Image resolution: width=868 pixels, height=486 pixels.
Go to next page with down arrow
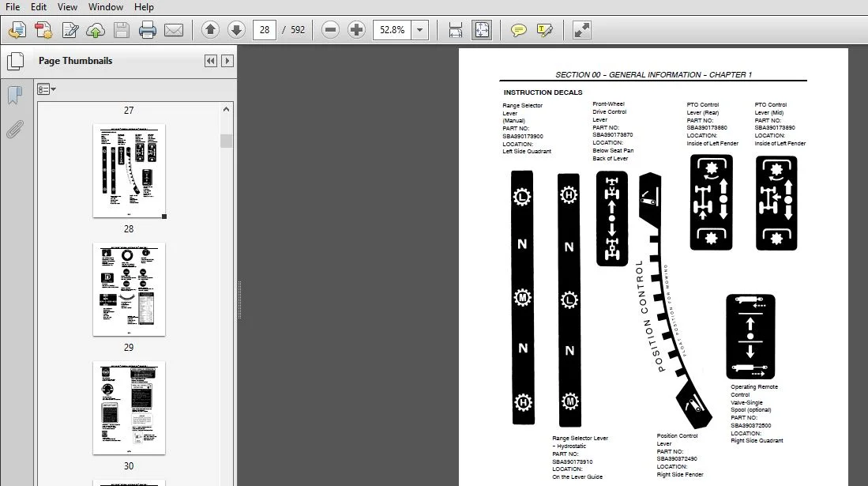tap(236, 29)
